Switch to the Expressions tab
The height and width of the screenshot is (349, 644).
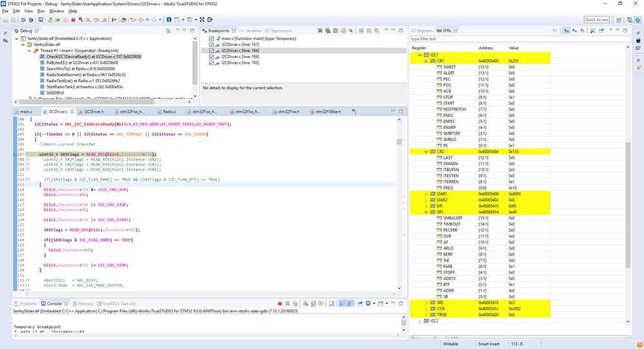click(278, 31)
